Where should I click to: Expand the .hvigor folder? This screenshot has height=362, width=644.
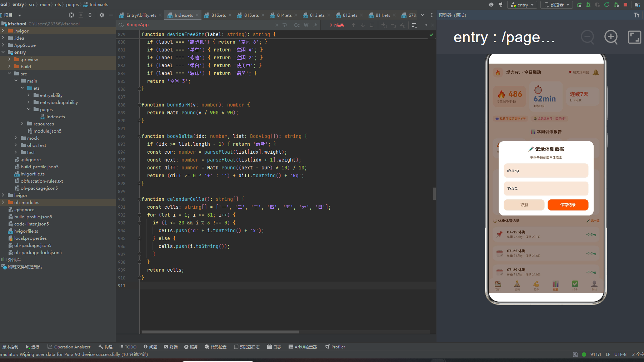pyautogui.click(x=3, y=31)
